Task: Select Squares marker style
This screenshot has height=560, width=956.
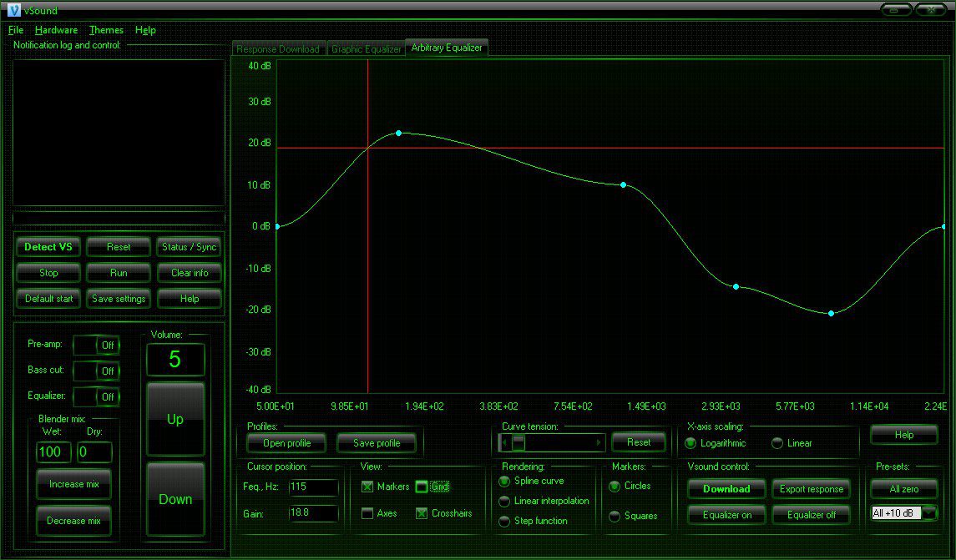Action: click(x=615, y=516)
